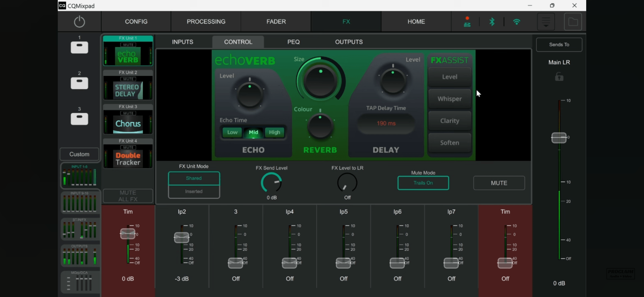The width and height of the screenshot is (644, 297).
Task: Click the Custom layer button
Action: point(79,154)
